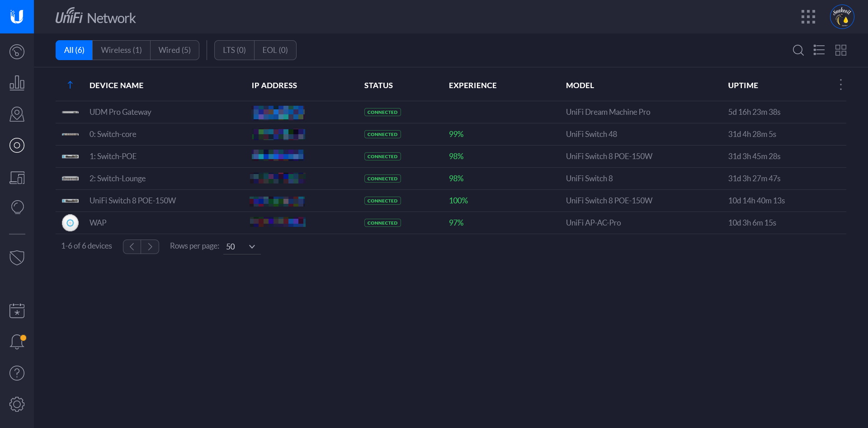The image size is (868, 428).
Task: Open the Events calendar icon
Action: pos(17,310)
